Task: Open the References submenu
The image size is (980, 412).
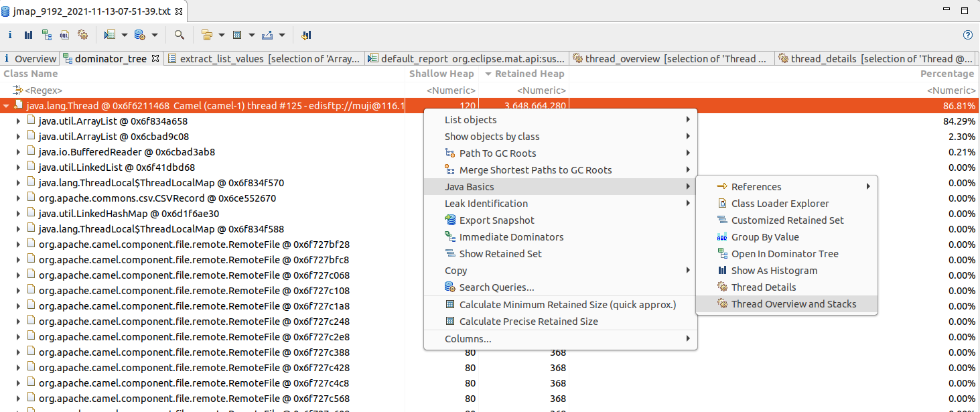Action: tap(787, 187)
